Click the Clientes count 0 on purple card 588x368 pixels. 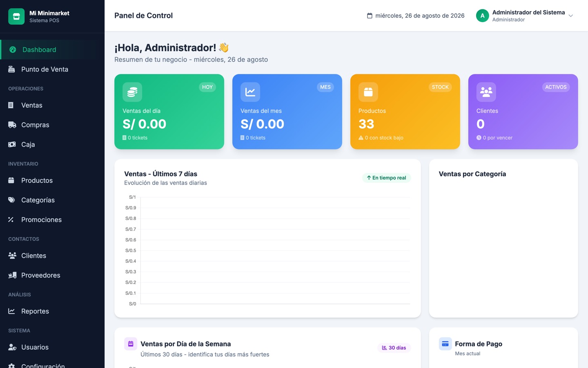tap(481, 124)
